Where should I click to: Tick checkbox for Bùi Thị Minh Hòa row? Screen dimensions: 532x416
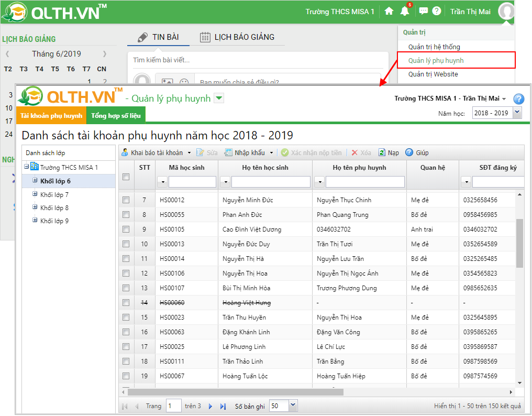(126, 288)
